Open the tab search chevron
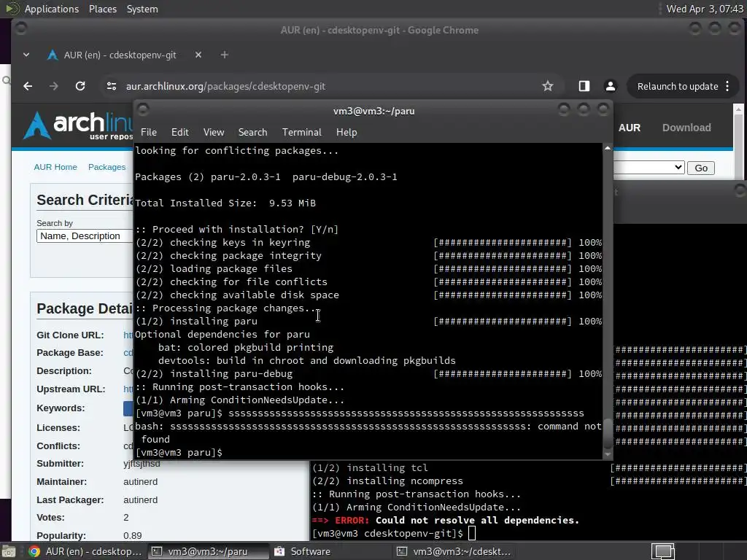This screenshot has height=560, width=747. [26, 55]
